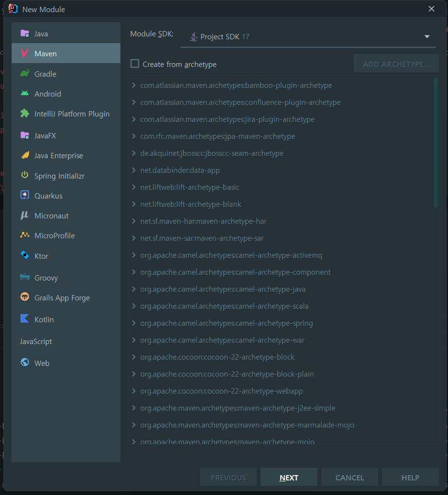This screenshot has height=495, width=448.
Task: Click the Grails App Forge icon
Action: point(25,297)
